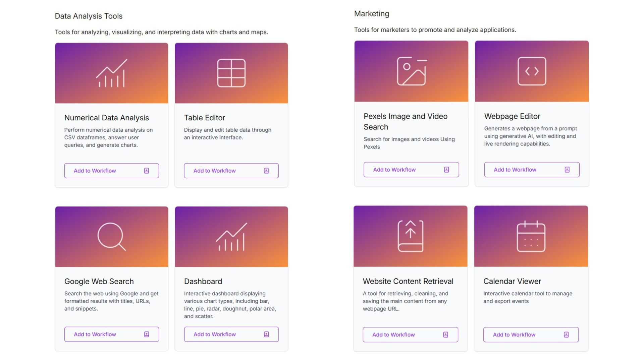
Task: Add Calendar Viewer to workflow
Action: coord(531,335)
